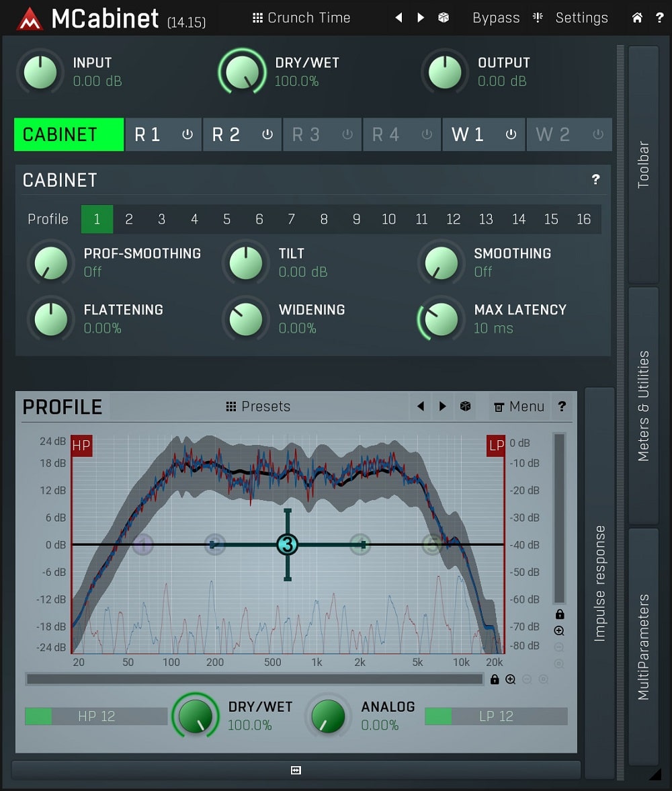Select cabinet profile number 5

pos(226,219)
